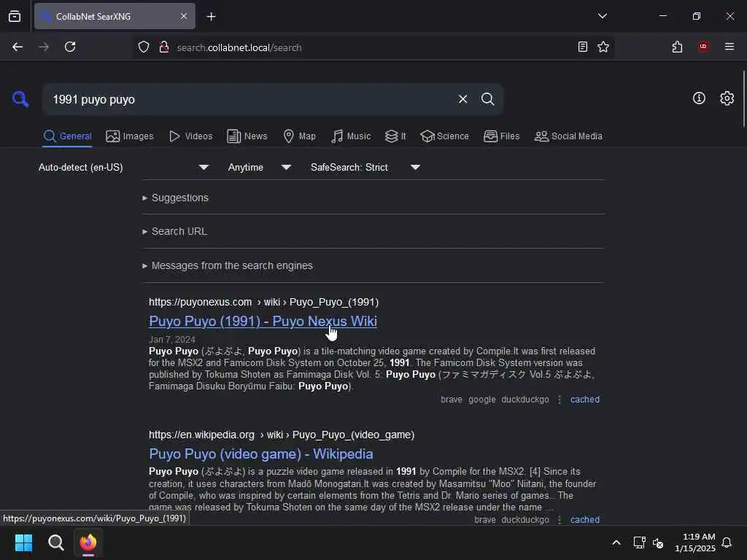Screen dimensions: 747x560
Task: Open the notifications bell icon
Action: (727, 542)
